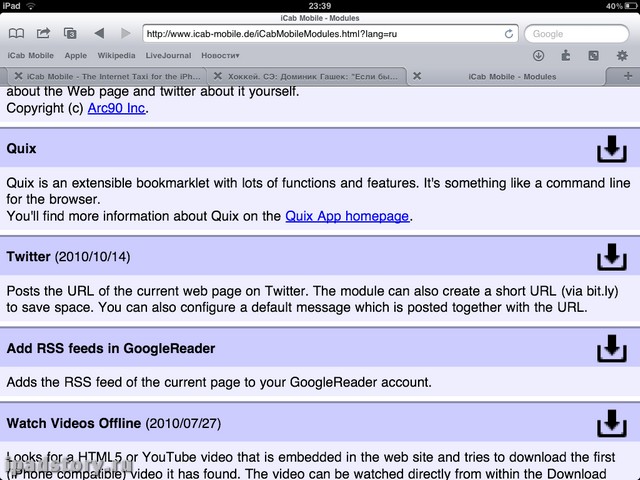Tap the Quix module heading
Viewport: 640px width, 480px height.
click(x=21, y=149)
